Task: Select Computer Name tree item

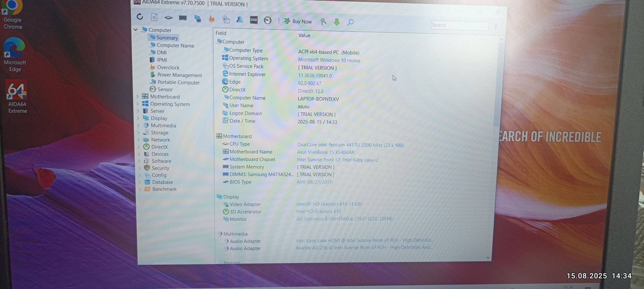Action: (175, 45)
